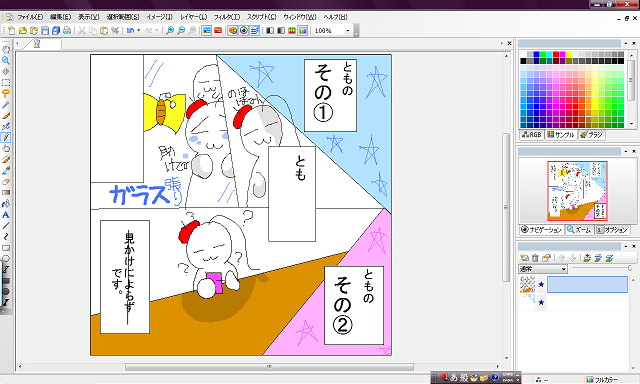Image resolution: width=640 pixels, height=384 pixels.
Task: Undo the last action
Action: (x=131, y=31)
